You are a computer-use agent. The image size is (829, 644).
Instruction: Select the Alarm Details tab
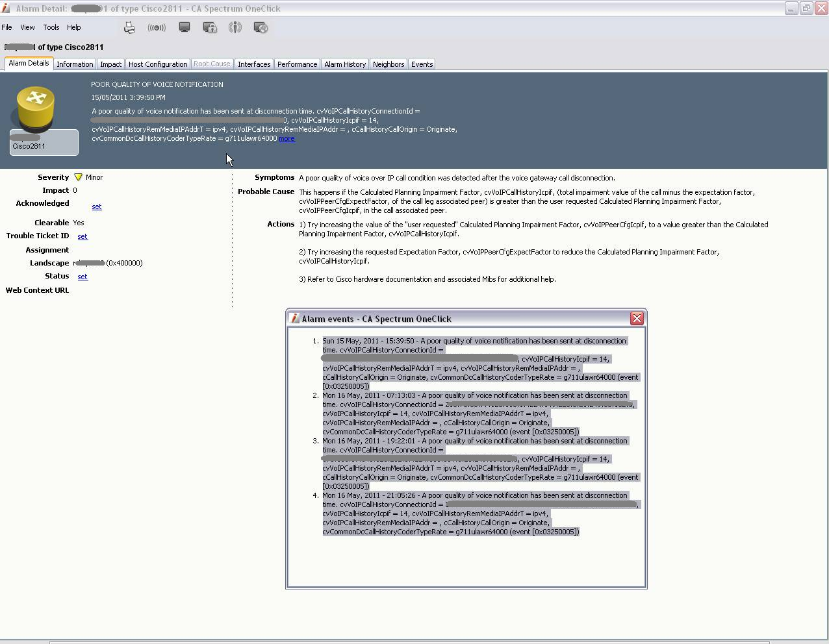coord(29,63)
